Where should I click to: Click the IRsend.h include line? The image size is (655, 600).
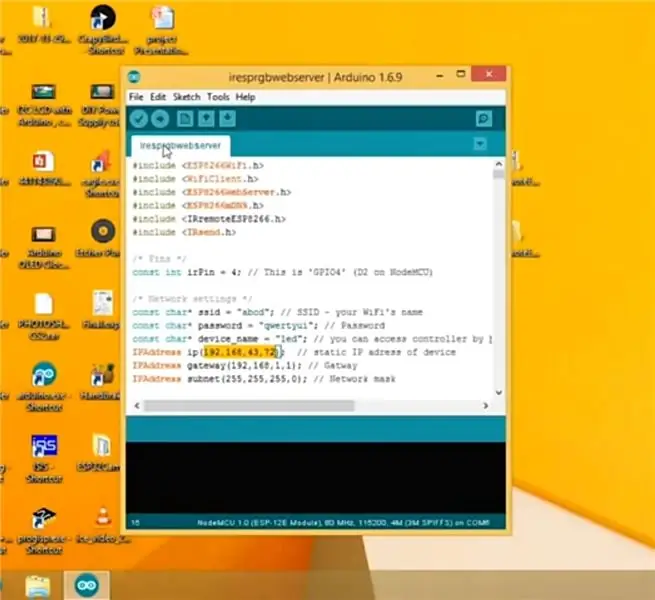click(184, 232)
